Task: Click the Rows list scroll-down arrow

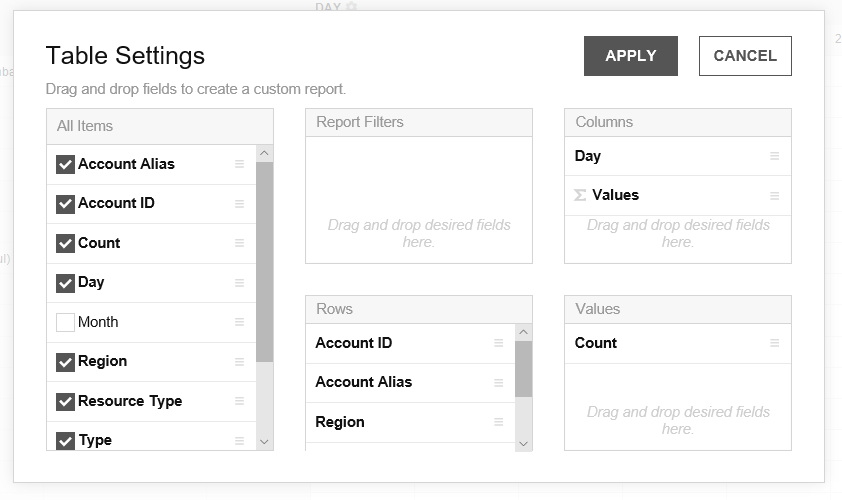Action: tap(523, 442)
